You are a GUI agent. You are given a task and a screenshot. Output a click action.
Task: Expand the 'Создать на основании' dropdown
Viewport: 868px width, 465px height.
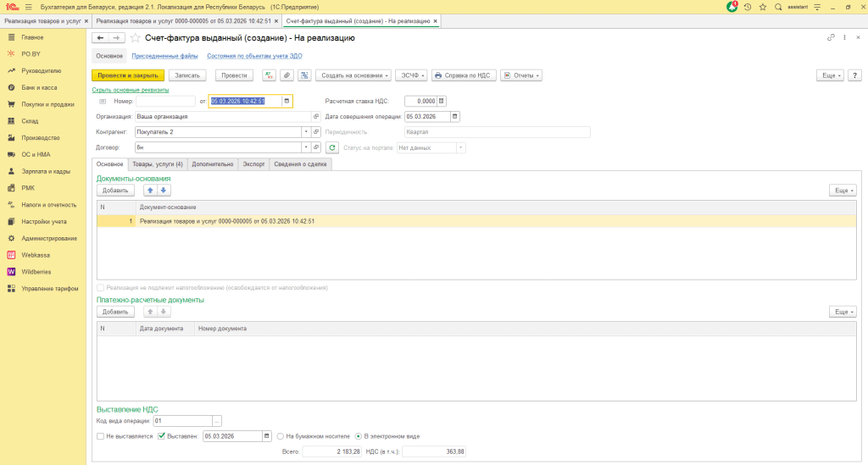tap(353, 75)
